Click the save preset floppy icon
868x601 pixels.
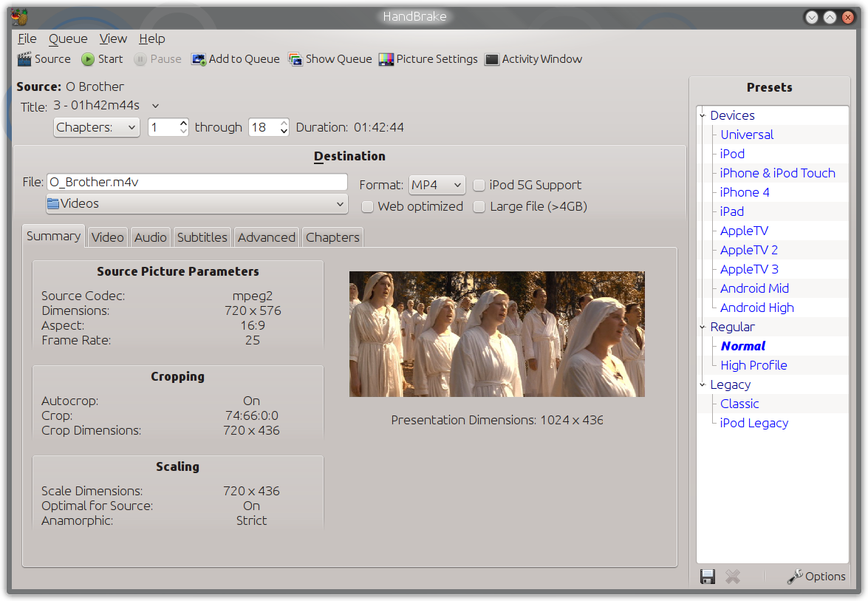pyautogui.click(x=708, y=577)
